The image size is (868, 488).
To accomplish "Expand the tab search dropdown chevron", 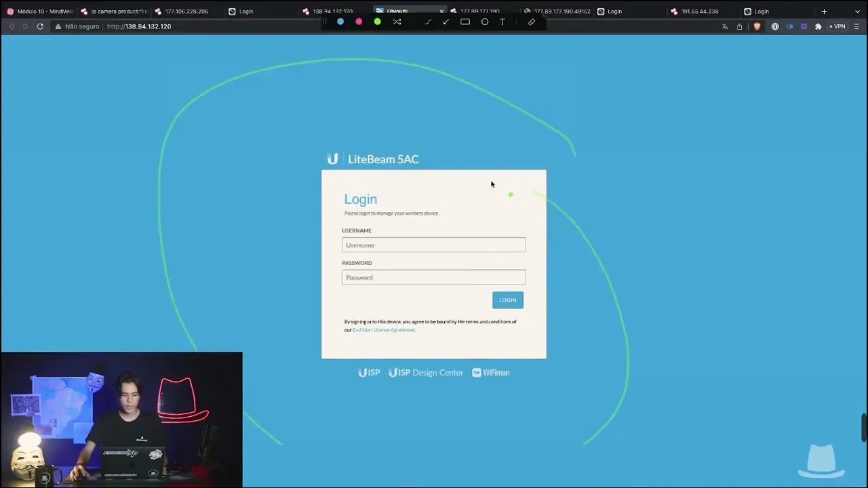I will [857, 12].
